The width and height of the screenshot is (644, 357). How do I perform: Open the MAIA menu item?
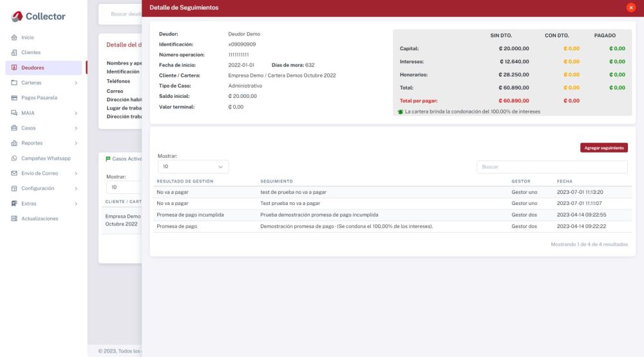pos(28,113)
